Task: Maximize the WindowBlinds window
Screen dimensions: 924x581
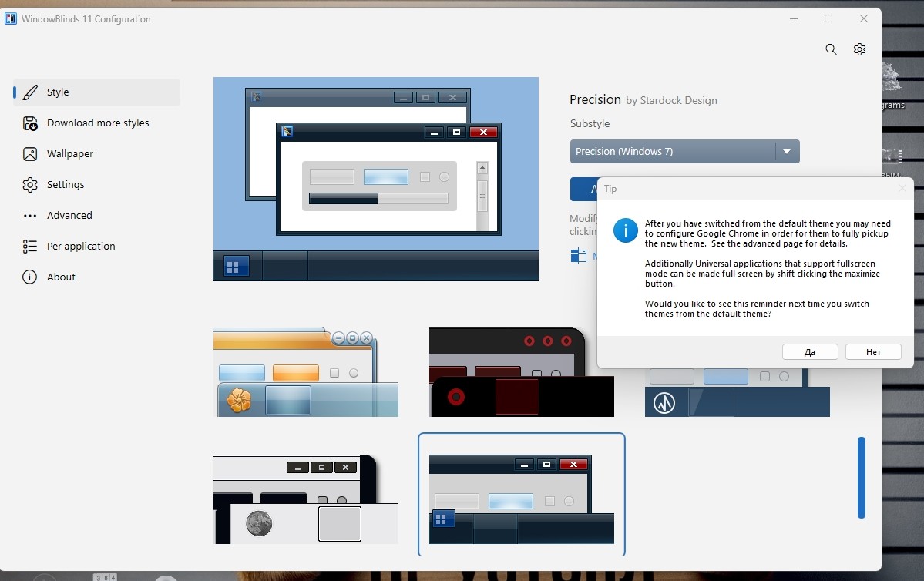Action: click(828, 18)
